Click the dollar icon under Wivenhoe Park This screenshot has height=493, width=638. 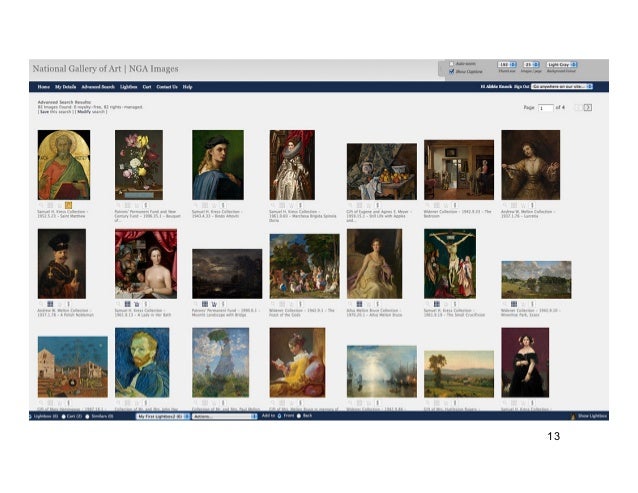(532, 304)
